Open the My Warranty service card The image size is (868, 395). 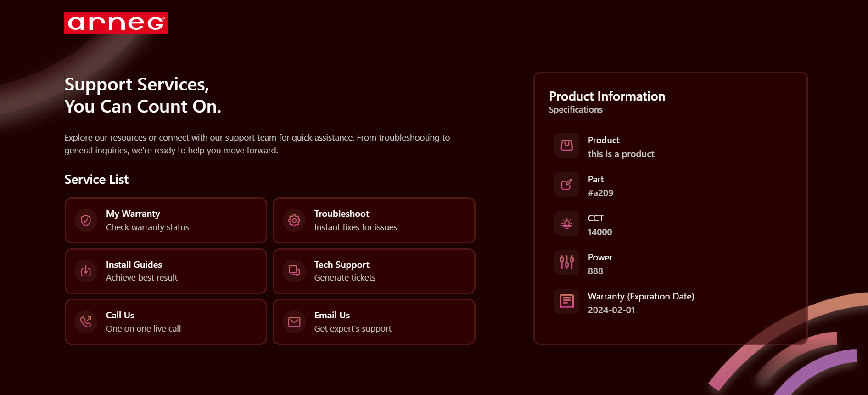click(x=166, y=220)
